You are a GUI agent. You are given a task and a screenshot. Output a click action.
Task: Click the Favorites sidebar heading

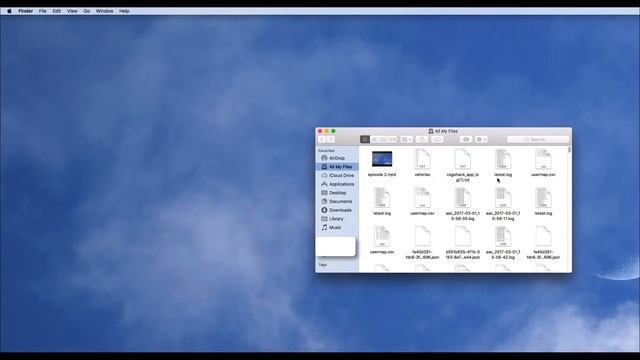coord(326,151)
